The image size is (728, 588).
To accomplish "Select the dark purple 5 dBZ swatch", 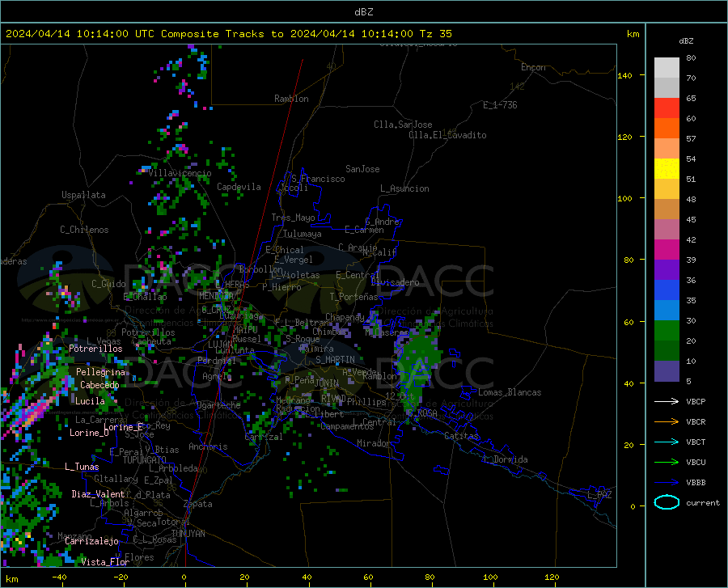I will (x=667, y=371).
